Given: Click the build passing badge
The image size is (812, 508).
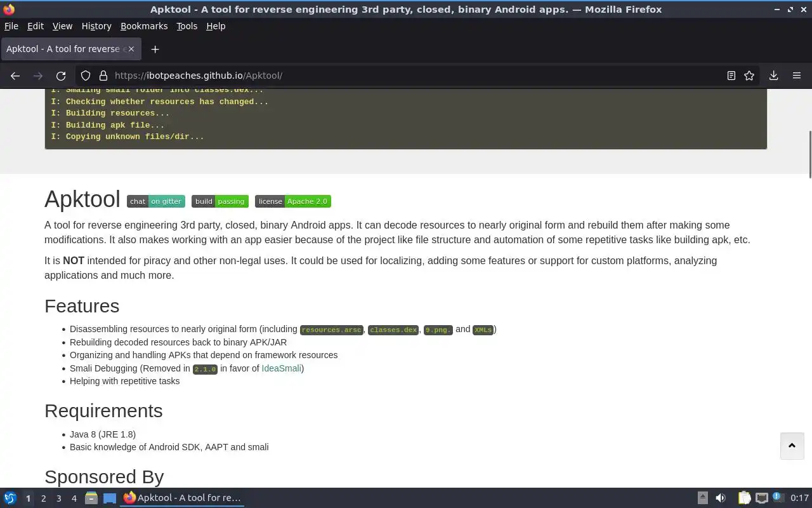Looking at the screenshot, I should (x=220, y=201).
